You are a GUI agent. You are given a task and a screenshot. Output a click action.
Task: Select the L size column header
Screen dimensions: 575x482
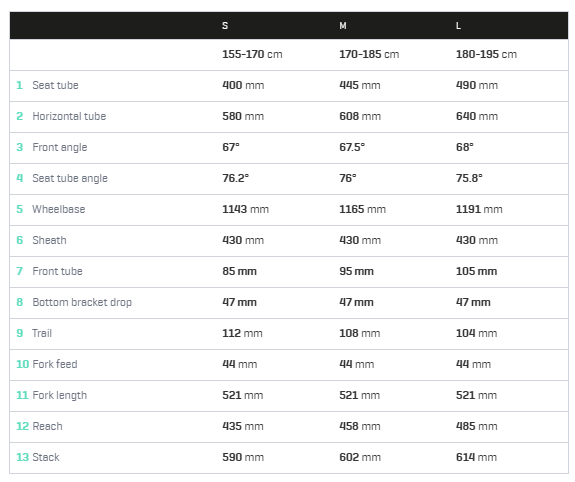coord(458,26)
